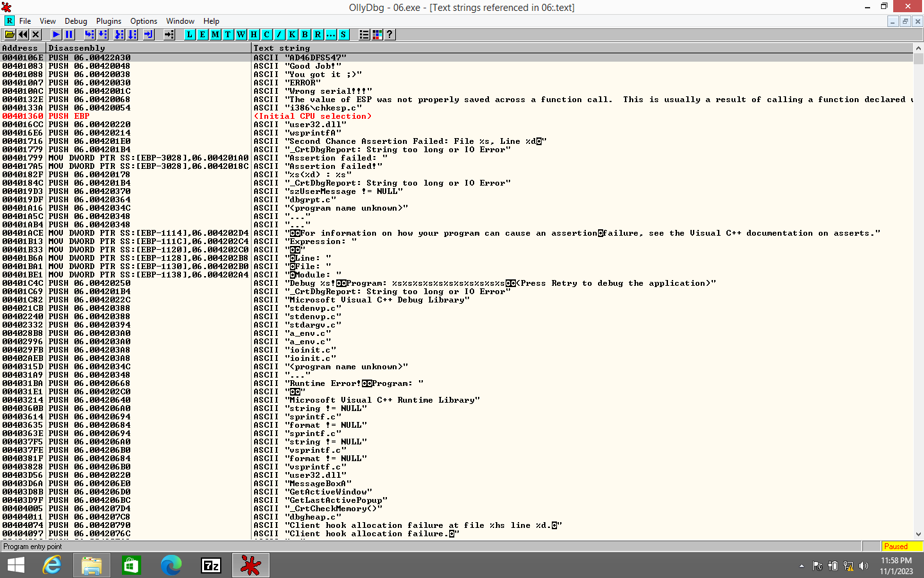This screenshot has height=578, width=924.
Task: Run the program with the play icon
Action: [x=56, y=35]
